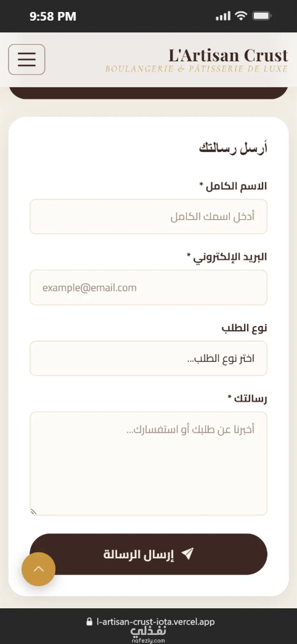Click the الاسم الكامل field label
This screenshot has width=297, height=644.
coord(233,186)
